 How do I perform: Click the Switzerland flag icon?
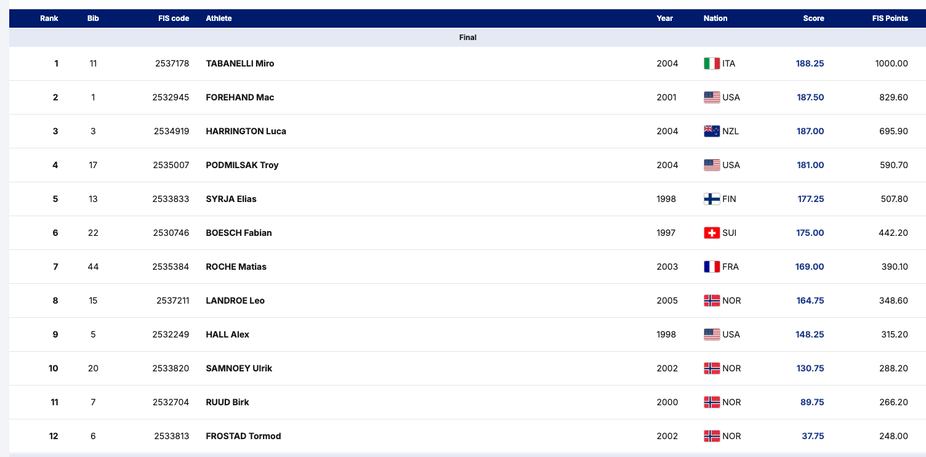pos(712,233)
